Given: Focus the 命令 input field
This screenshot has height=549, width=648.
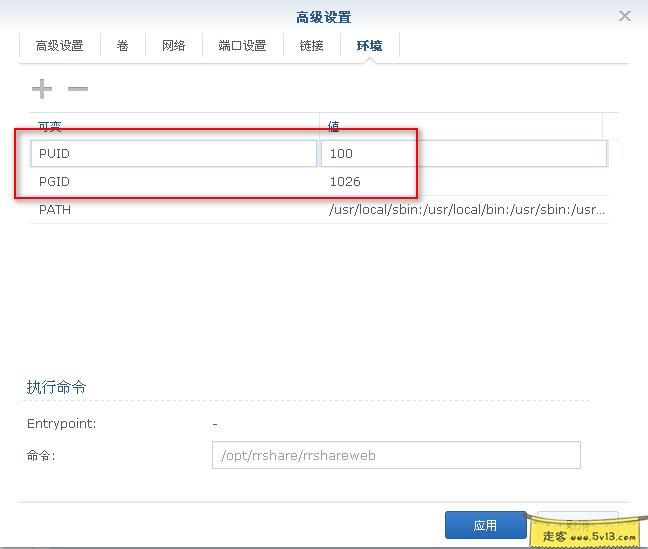Looking at the screenshot, I should tap(396, 455).
